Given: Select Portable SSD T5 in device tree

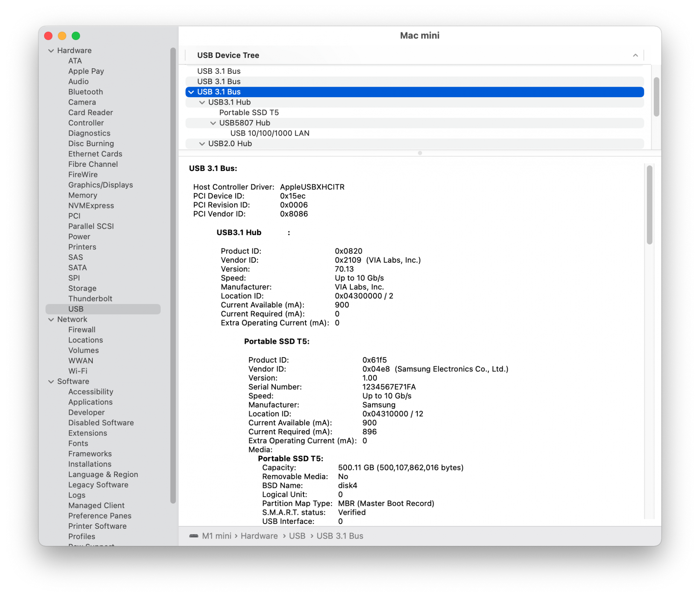Looking at the screenshot, I should coord(249,113).
